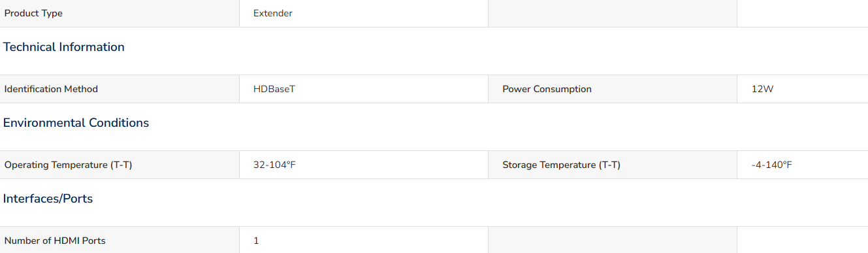This screenshot has height=253, width=868.
Task: Click the Interfaces/Ports section heading
Action: point(48,199)
